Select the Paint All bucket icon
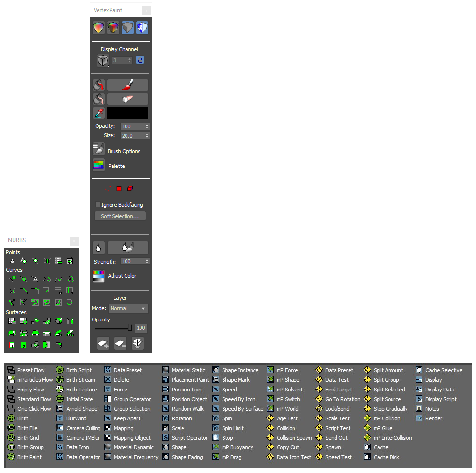 98,85
